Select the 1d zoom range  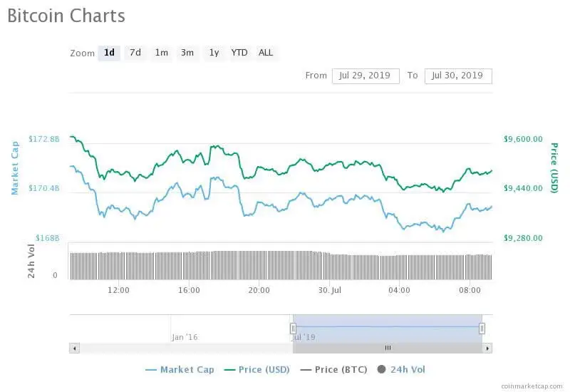[x=109, y=53]
